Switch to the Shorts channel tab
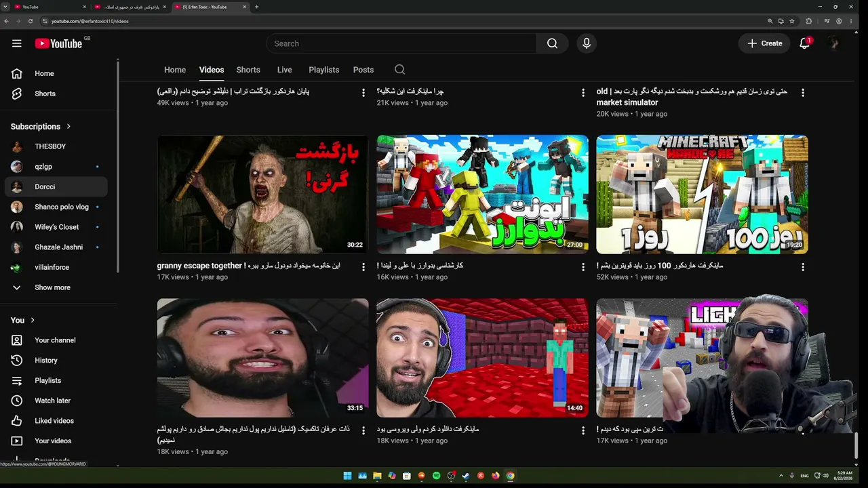 [x=248, y=70]
